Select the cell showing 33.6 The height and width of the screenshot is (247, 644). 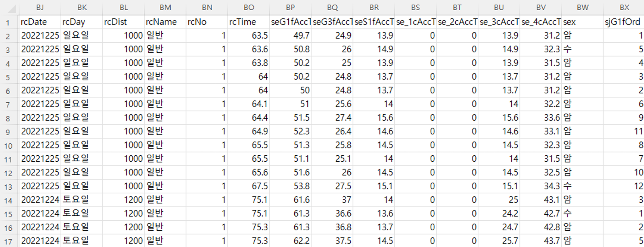coord(541,118)
